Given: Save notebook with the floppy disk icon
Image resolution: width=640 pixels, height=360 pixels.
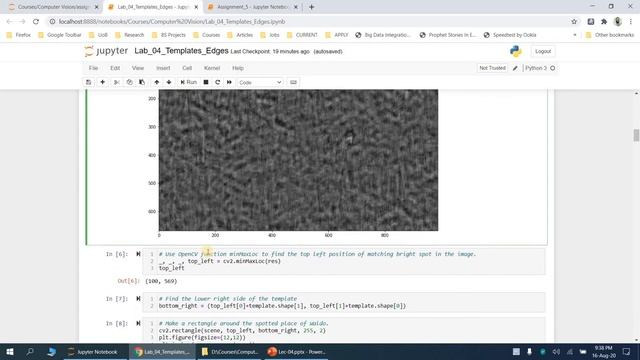Looking at the screenshot, I should coord(89,82).
